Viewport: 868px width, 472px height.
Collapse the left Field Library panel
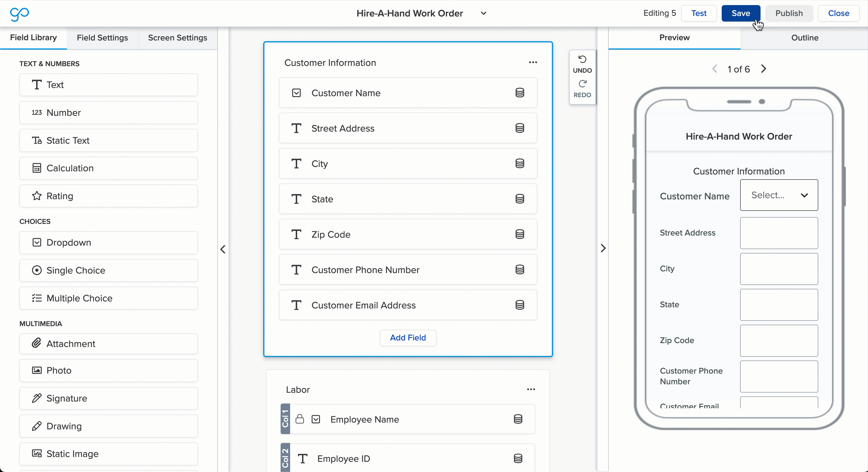pos(223,249)
